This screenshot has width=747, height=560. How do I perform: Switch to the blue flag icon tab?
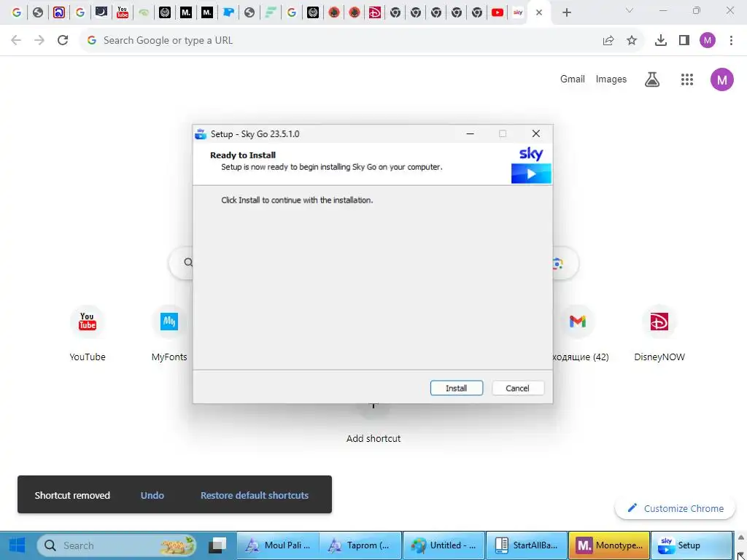tap(228, 12)
